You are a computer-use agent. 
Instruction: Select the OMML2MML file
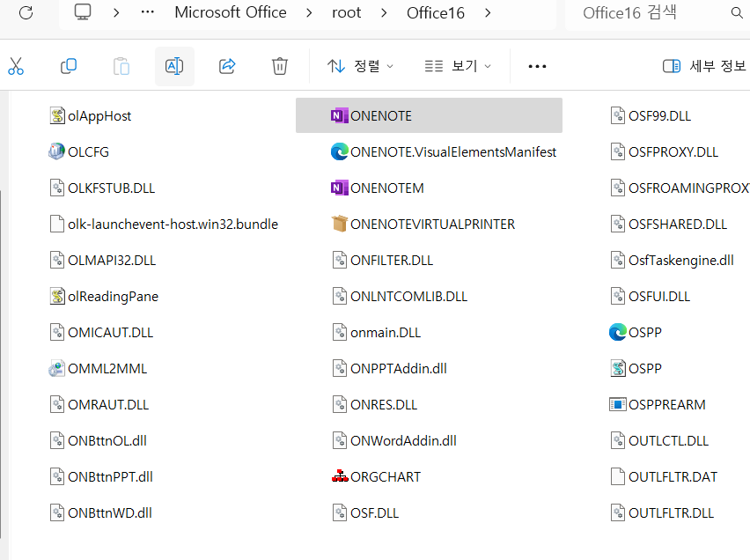point(98,369)
